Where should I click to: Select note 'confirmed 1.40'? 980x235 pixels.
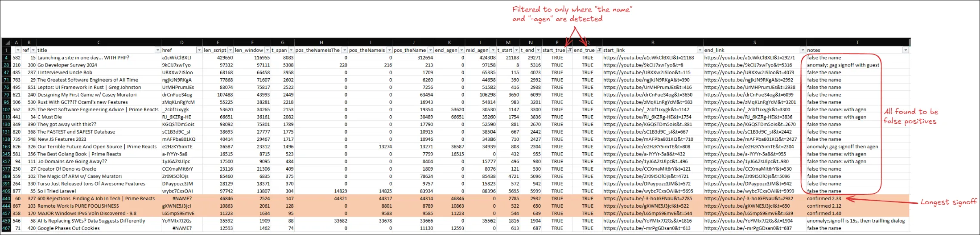(x=857, y=214)
